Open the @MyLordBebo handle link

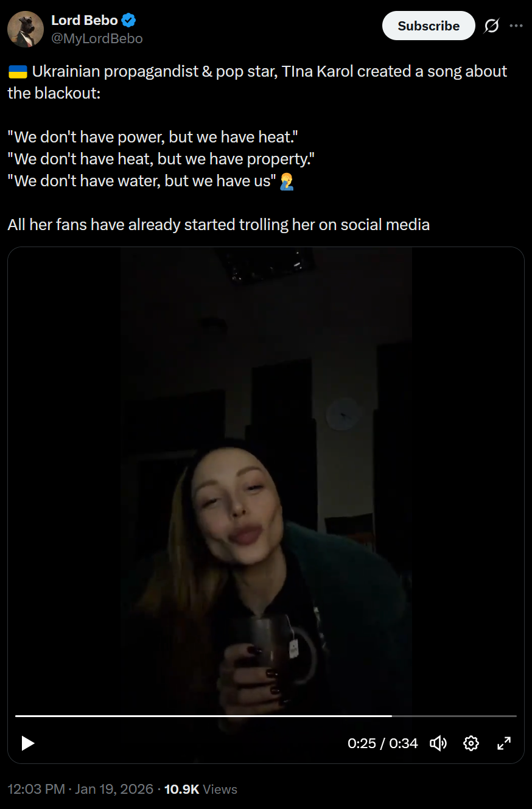(x=97, y=38)
